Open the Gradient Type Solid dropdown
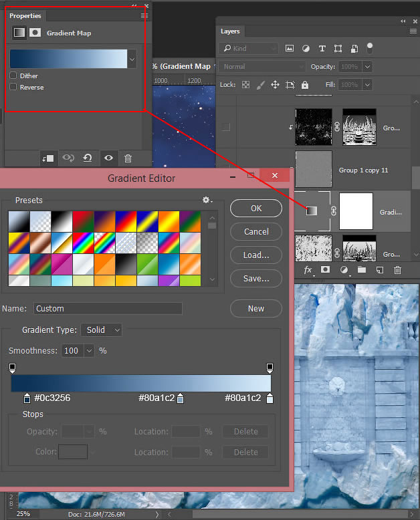Image resolution: width=420 pixels, height=520 pixels. (x=102, y=330)
